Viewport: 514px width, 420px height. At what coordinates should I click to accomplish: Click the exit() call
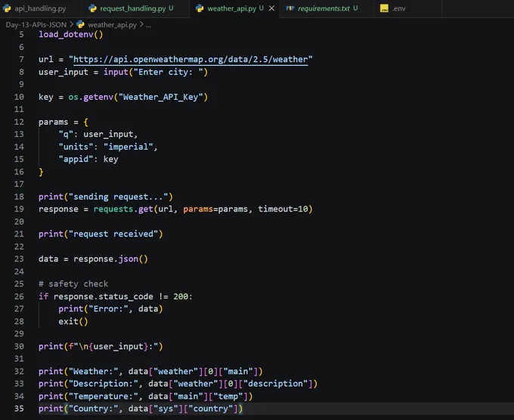[x=73, y=321]
